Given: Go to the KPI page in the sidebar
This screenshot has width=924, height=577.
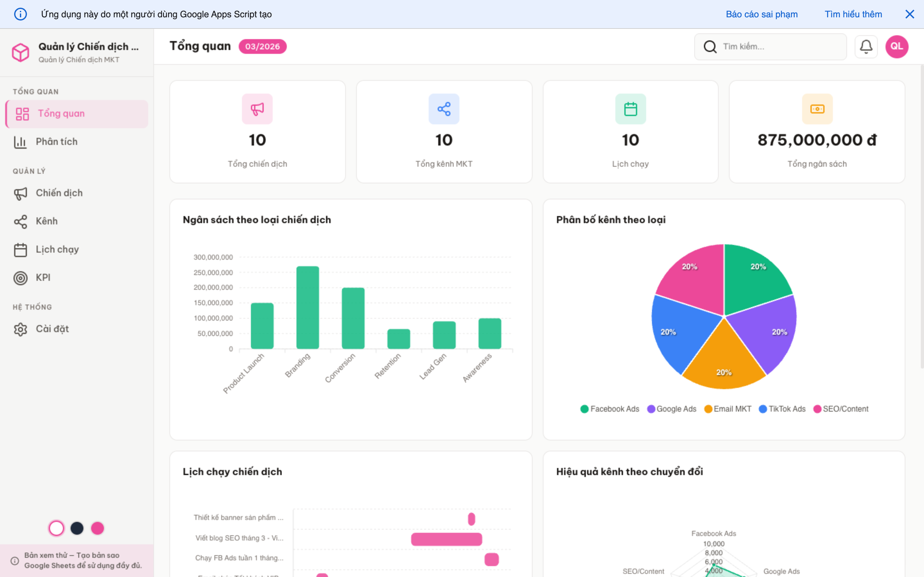Looking at the screenshot, I should tap(43, 278).
